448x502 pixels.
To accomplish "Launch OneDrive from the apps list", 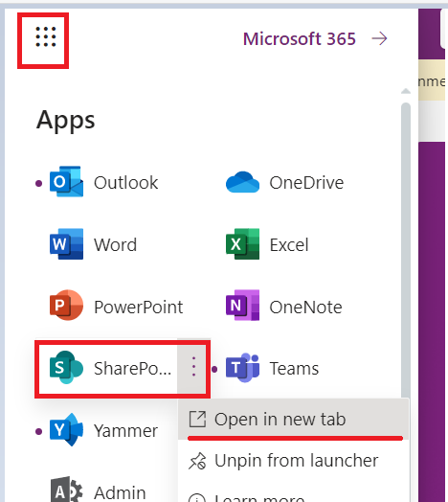I will click(285, 182).
